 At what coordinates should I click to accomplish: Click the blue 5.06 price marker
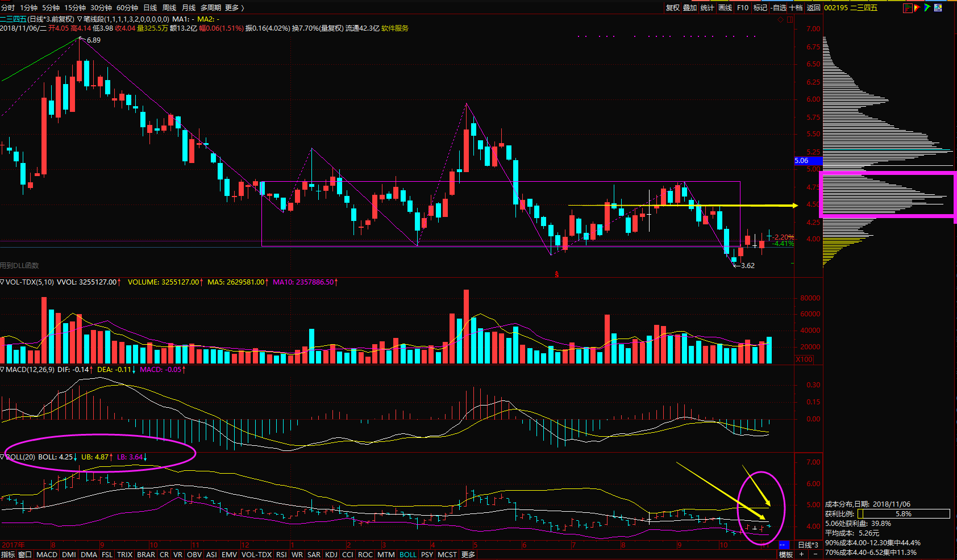[808, 161]
